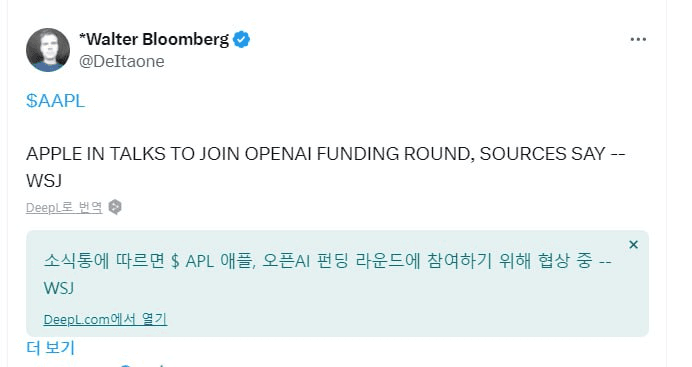The width and height of the screenshot is (692, 367).
Task: Click the DeepL hexagon logo icon
Action: click(x=115, y=207)
